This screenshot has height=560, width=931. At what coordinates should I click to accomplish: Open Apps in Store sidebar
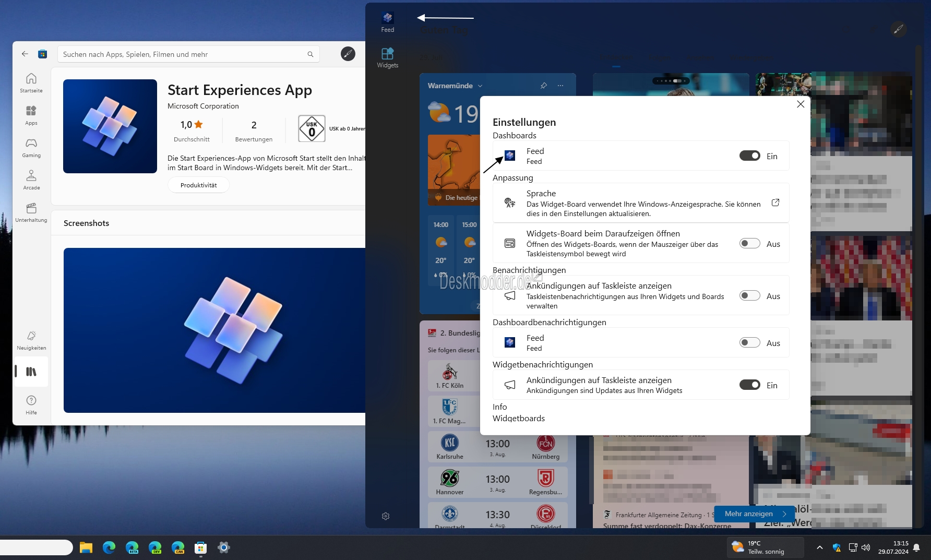click(31, 115)
